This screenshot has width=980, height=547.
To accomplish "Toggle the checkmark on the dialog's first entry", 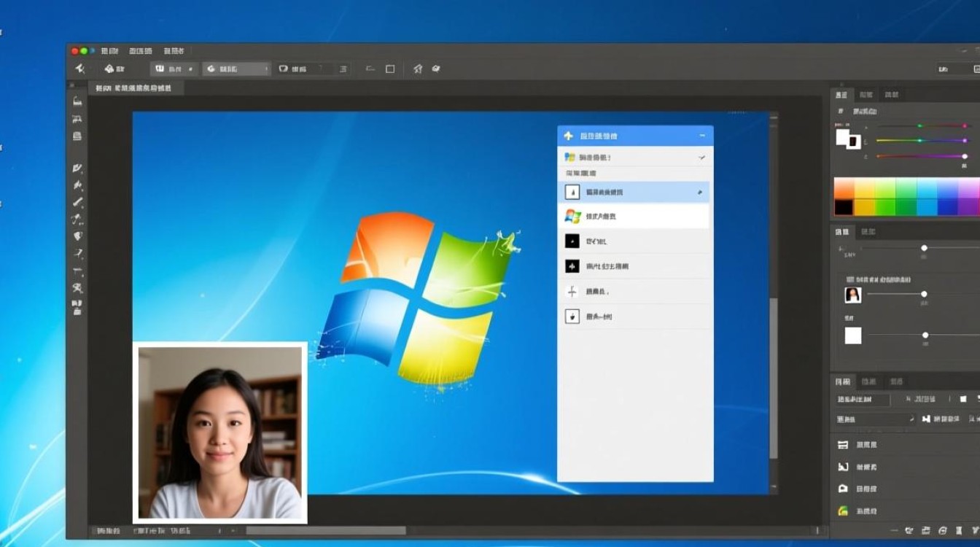I will tap(701, 157).
